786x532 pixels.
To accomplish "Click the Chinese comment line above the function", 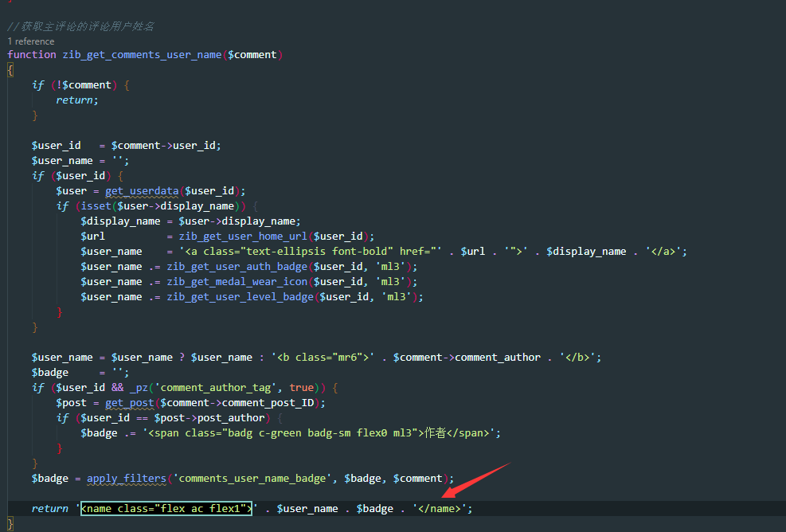I will click(80, 26).
